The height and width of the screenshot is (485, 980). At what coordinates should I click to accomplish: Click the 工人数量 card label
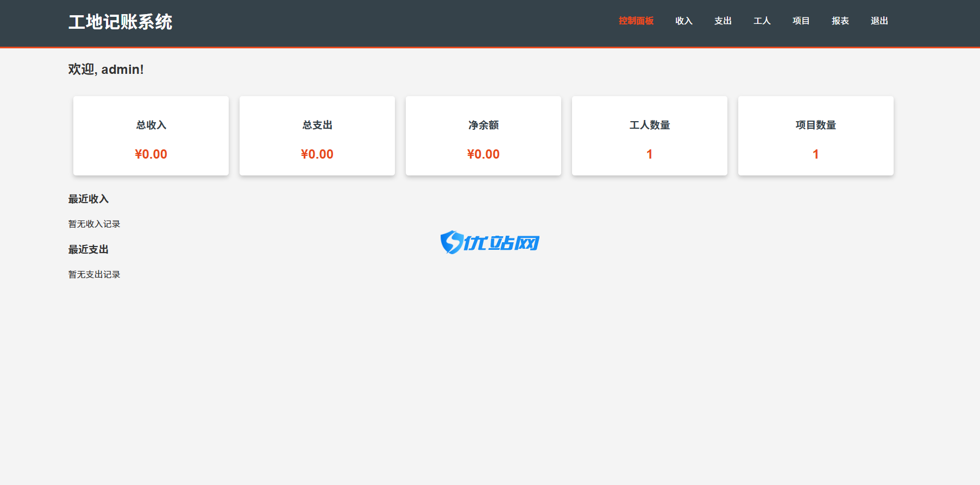coord(650,125)
